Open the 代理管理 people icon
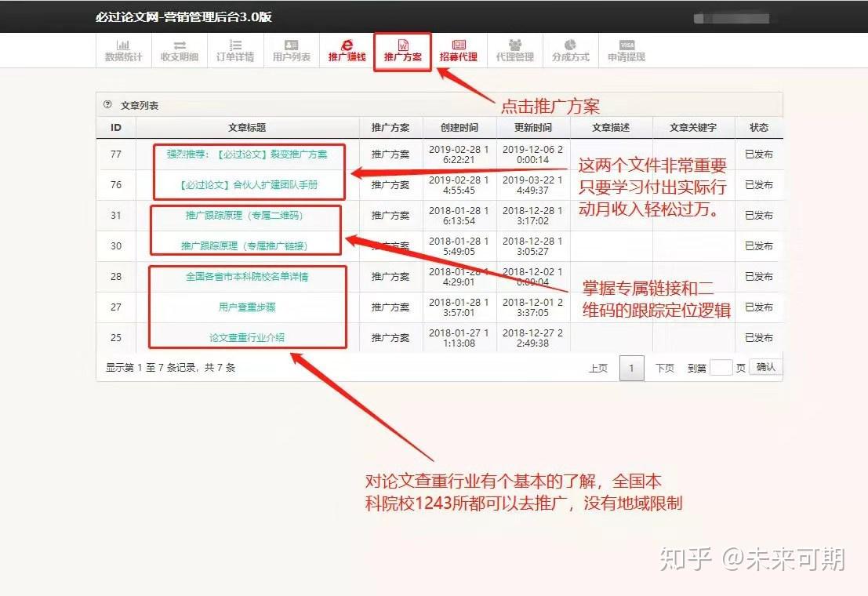Image resolution: width=868 pixels, height=596 pixels. (x=515, y=45)
